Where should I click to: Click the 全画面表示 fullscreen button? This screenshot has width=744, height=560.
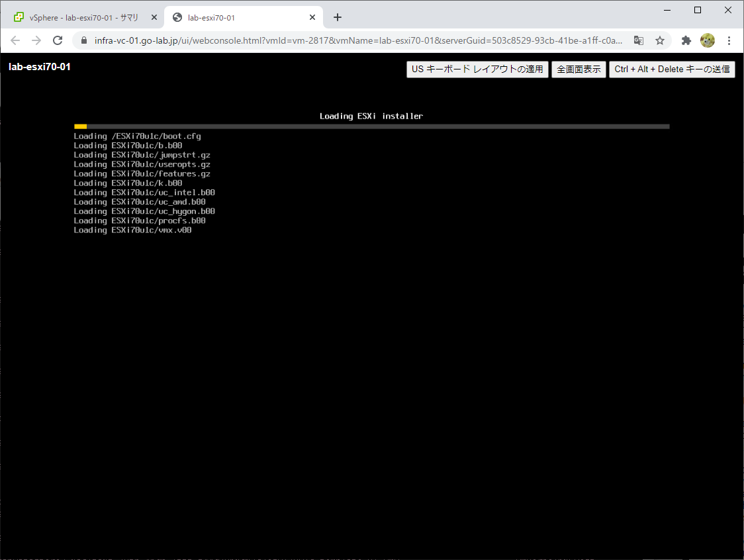tap(579, 70)
